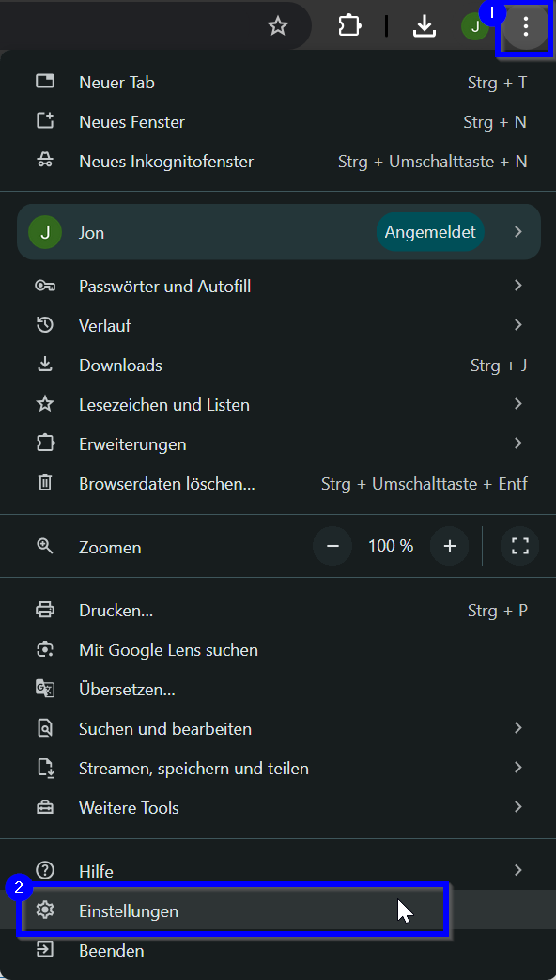This screenshot has width=556, height=980.
Task: Choose Browserdaten löschen… entry
Action: pyautogui.click(x=279, y=483)
